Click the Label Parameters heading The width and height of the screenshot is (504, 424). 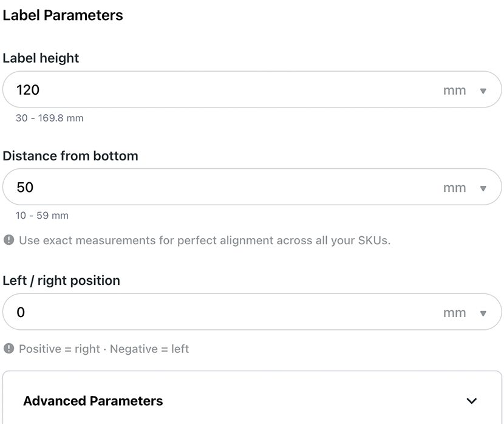tap(63, 15)
